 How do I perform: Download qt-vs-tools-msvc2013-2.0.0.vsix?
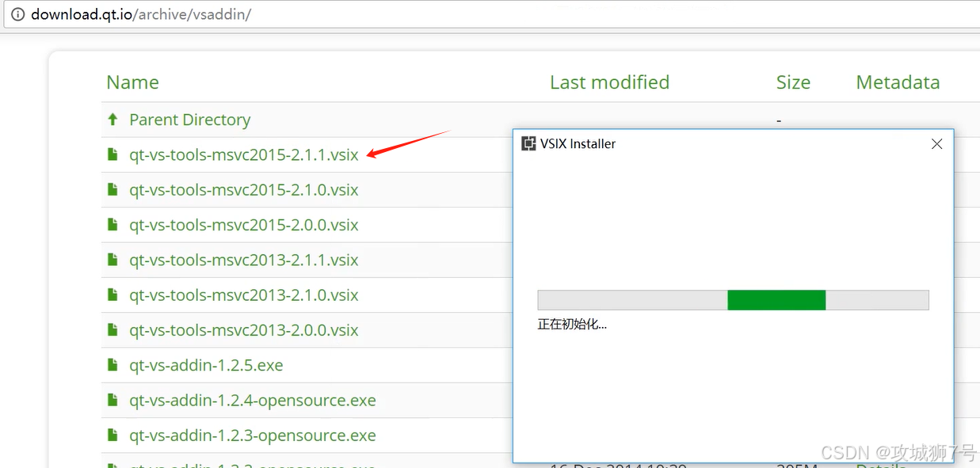pyautogui.click(x=244, y=330)
